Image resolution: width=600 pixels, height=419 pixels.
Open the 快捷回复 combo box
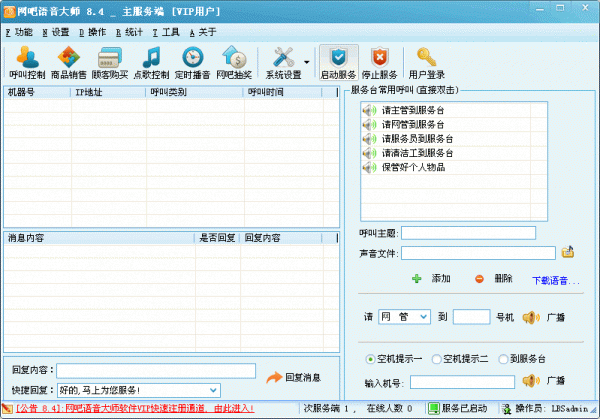214,390
